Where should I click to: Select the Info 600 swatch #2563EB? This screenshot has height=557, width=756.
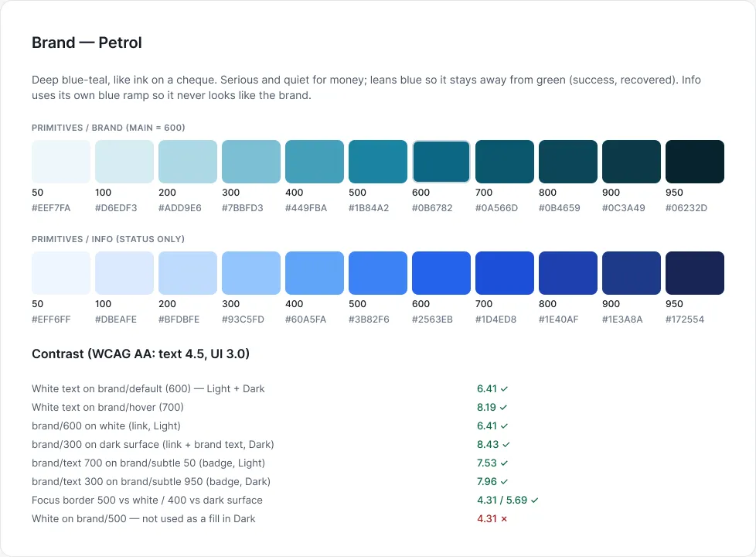tap(441, 273)
